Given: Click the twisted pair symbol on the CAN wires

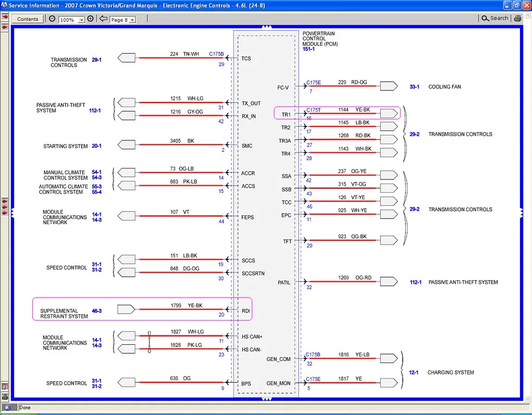Looking at the screenshot, I should tap(149, 342).
